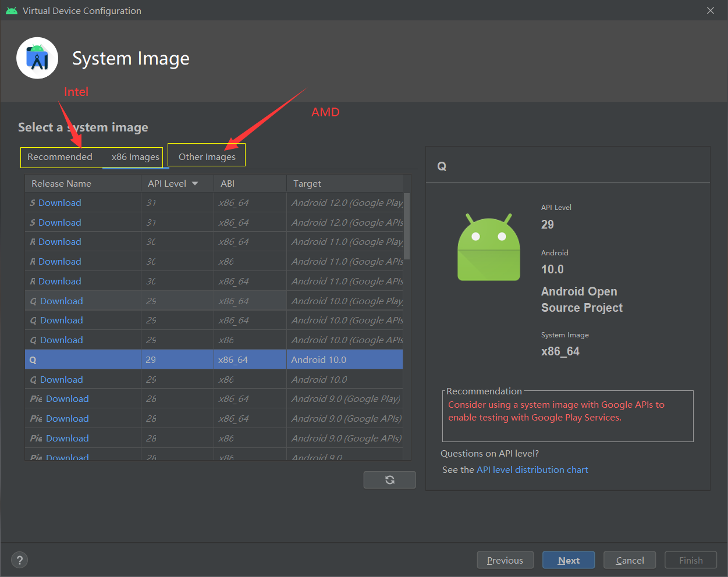Screen dimensions: 728x577
Task: Click 'Android Open Source Project' vendor text
Action: 582,300
